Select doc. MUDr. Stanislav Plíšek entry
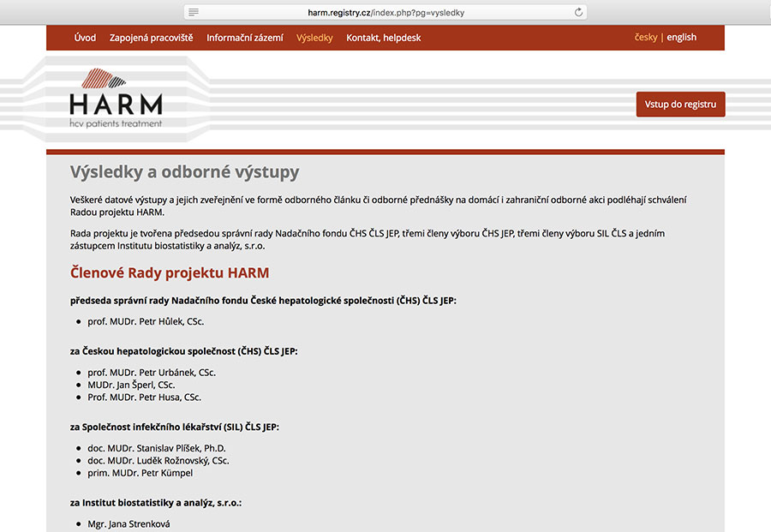The image size is (771, 532). click(x=157, y=448)
